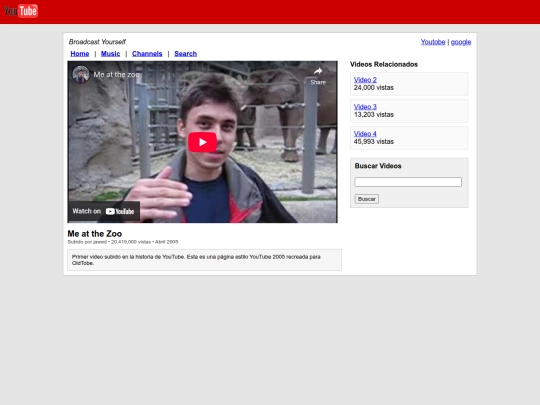Click the Buscar button
The width and height of the screenshot is (540, 405).
pyautogui.click(x=367, y=199)
